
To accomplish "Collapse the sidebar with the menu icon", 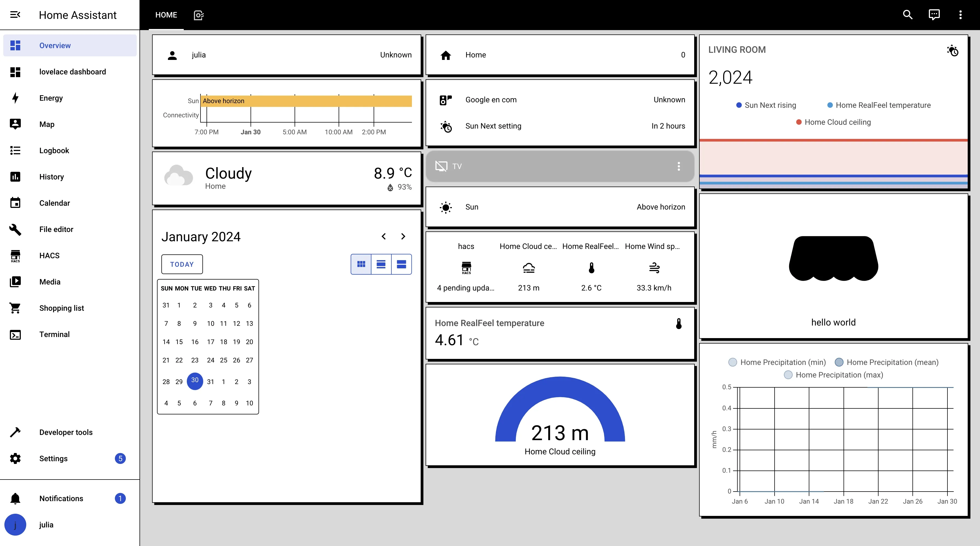I will coord(15,15).
